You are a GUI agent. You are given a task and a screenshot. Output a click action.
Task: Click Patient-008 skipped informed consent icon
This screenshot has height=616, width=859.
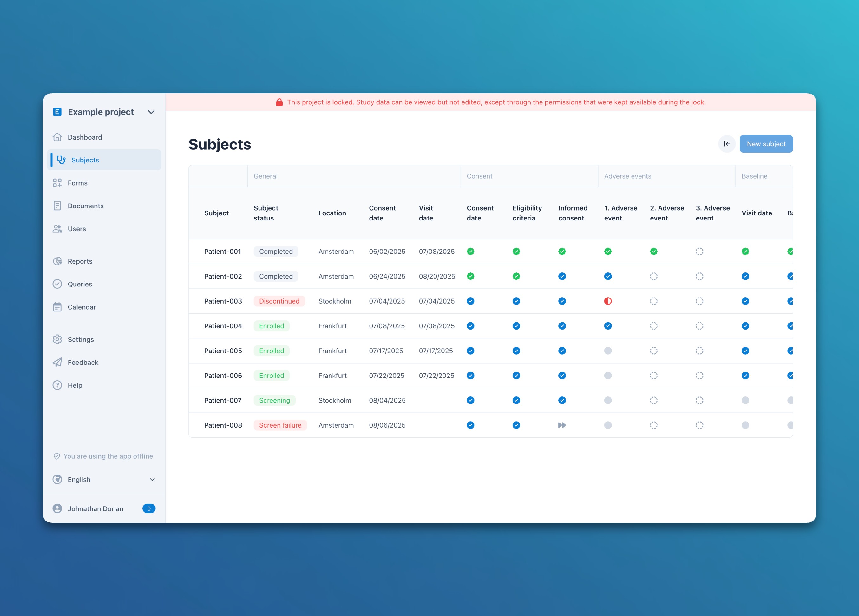pyautogui.click(x=562, y=425)
